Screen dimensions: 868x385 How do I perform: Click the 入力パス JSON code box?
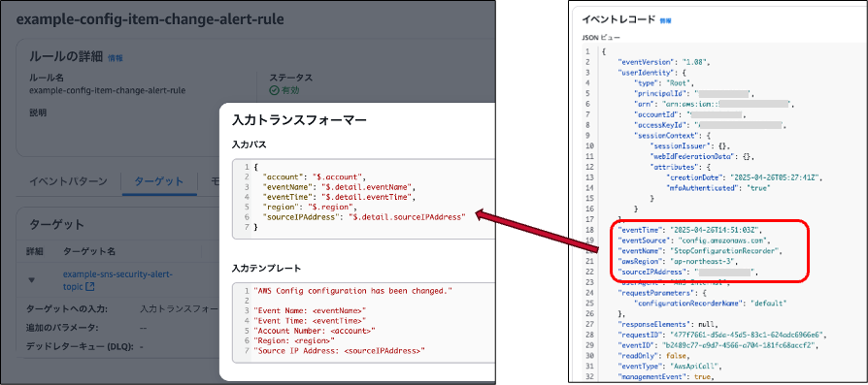[x=364, y=199]
